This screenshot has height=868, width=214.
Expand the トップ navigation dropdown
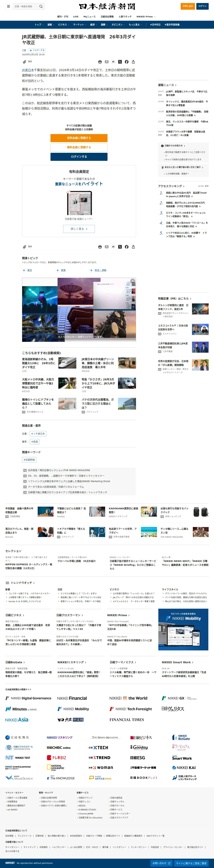pos(39,25)
